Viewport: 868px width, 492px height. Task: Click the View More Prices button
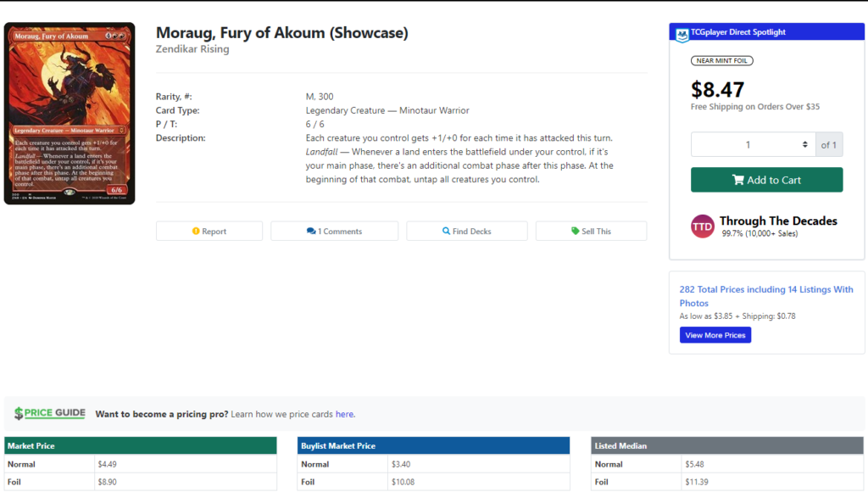tap(715, 335)
